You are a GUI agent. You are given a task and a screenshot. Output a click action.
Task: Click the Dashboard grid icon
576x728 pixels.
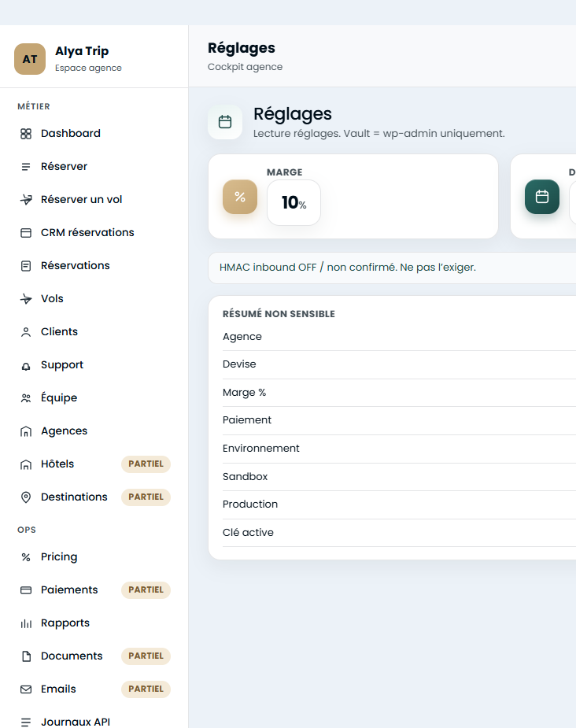pyautogui.click(x=26, y=134)
